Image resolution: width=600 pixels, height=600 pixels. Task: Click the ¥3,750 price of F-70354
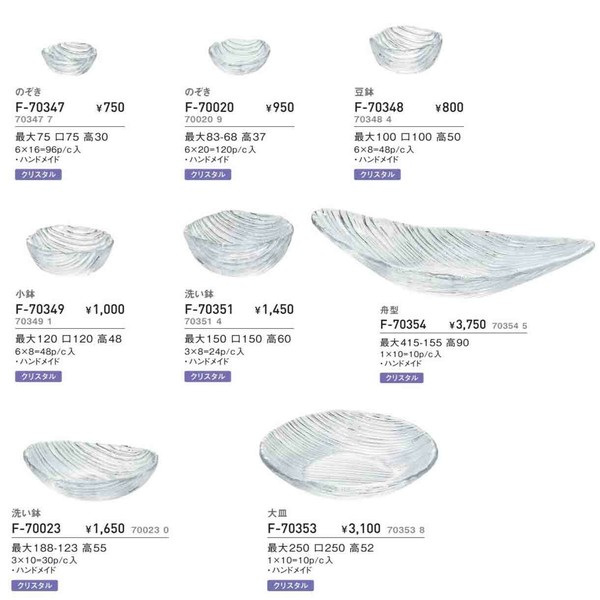[x=467, y=325]
